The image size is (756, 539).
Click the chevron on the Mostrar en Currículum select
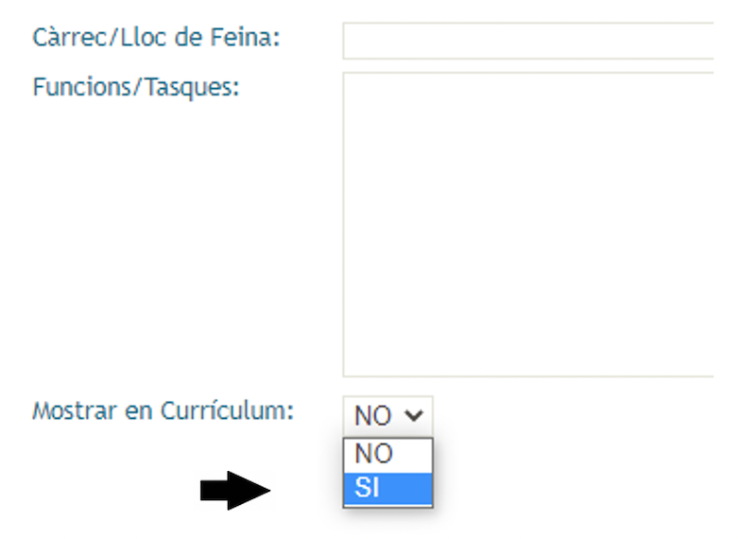(413, 415)
